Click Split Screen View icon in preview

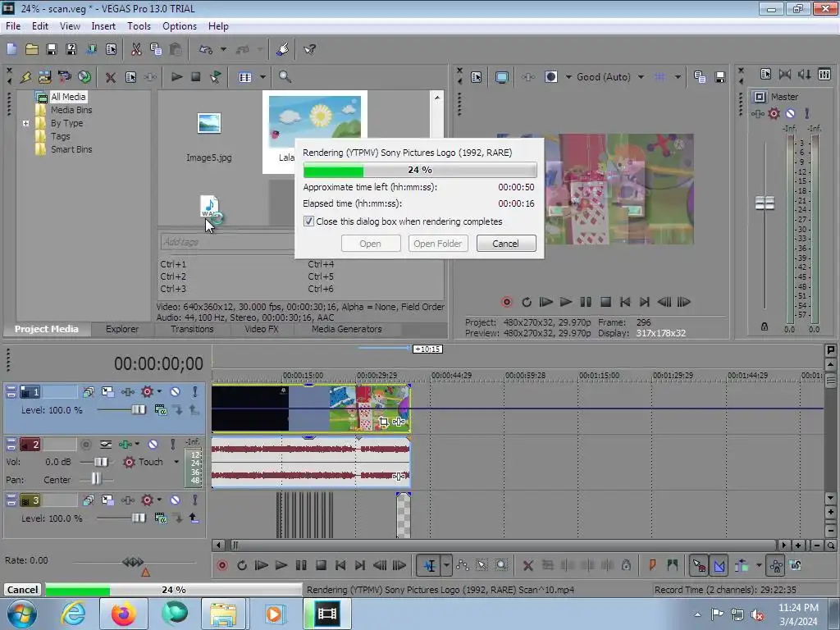point(550,77)
